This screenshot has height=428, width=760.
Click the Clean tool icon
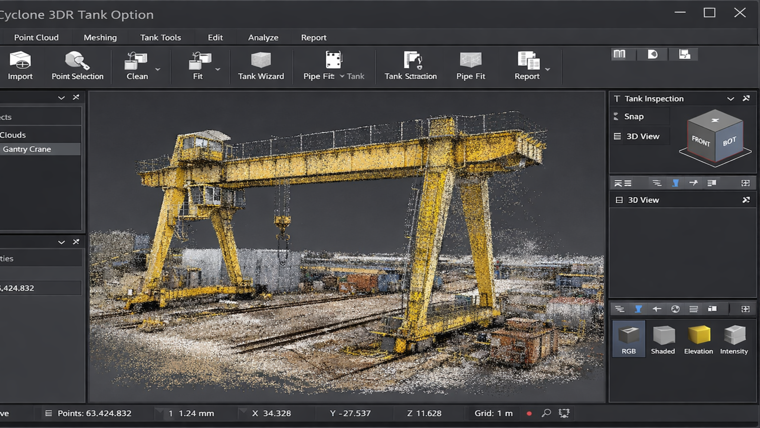click(x=136, y=61)
